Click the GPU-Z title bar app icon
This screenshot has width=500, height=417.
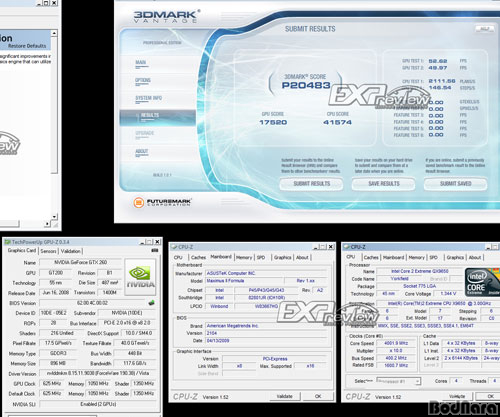[7, 242]
